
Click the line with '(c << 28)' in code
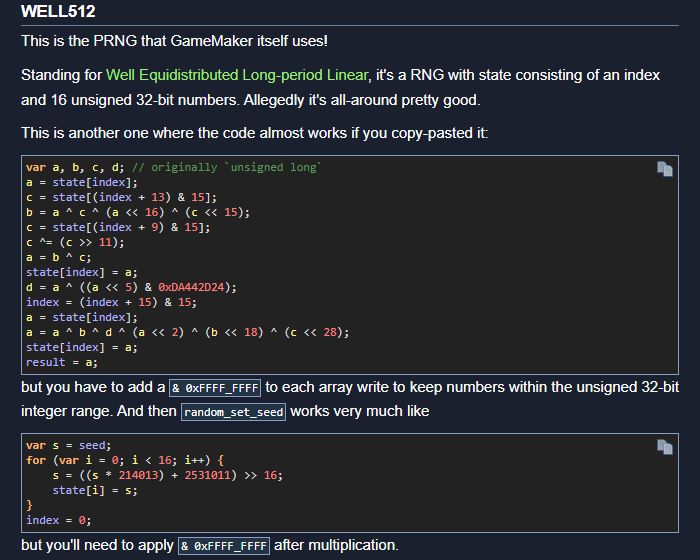click(x=188, y=332)
